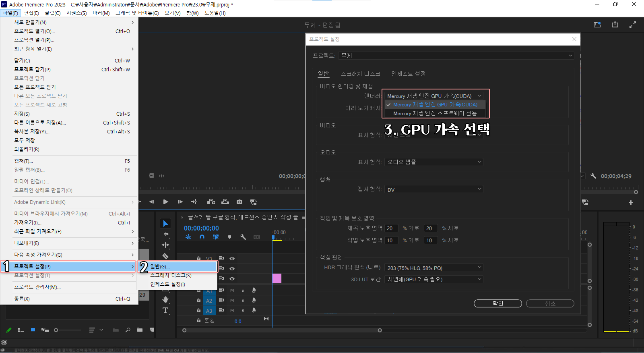The image size is (644, 353).
Task: Click 저장 in the File menu
Action: pyautogui.click(x=69, y=114)
